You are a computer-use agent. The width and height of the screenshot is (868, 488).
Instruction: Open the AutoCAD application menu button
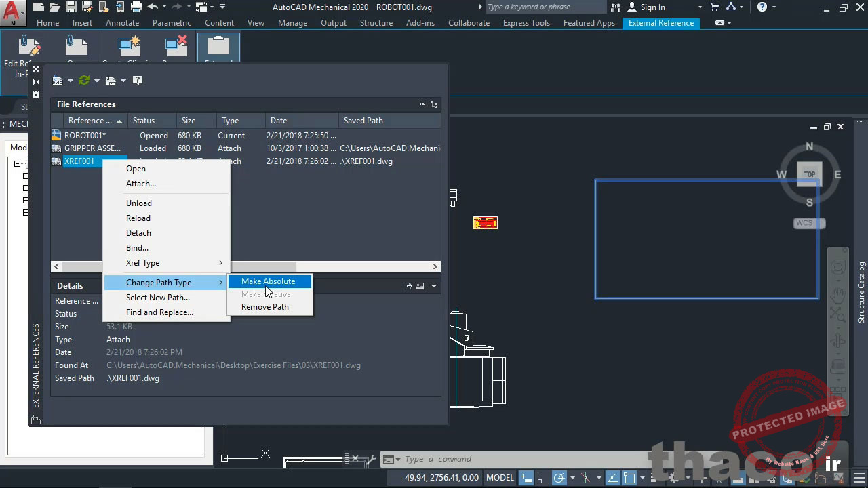click(x=14, y=12)
